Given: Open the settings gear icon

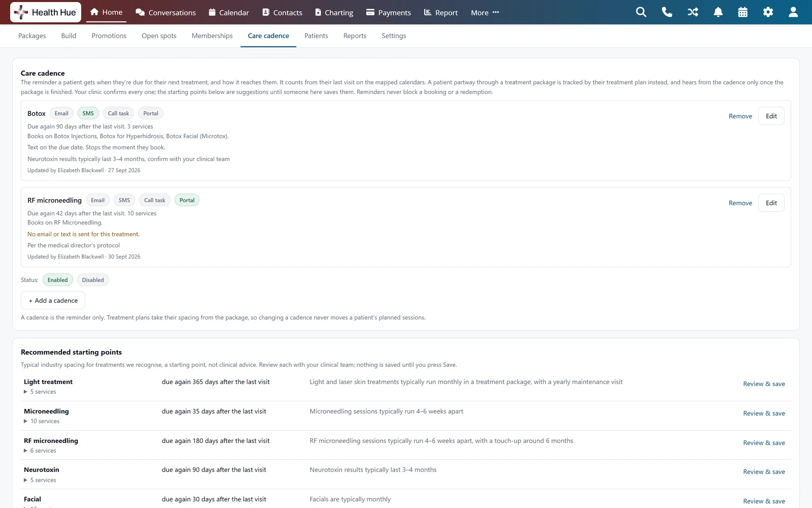Looking at the screenshot, I should pyautogui.click(x=768, y=12).
